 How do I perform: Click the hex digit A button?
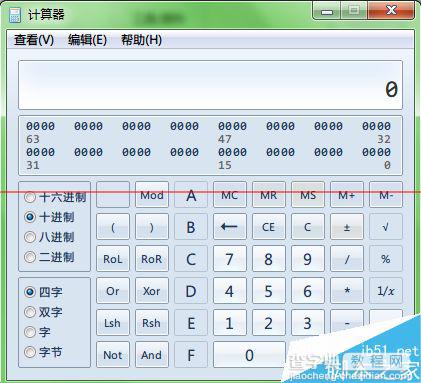click(191, 195)
